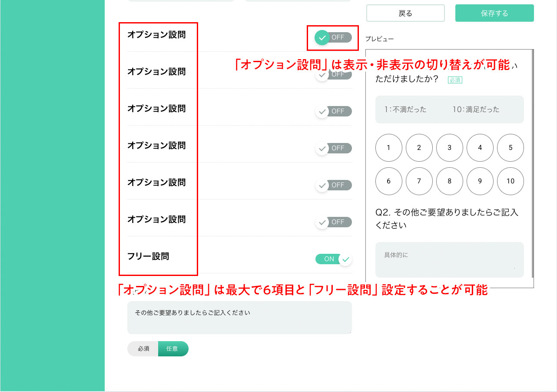The width and height of the screenshot is (557, 392).
Task: Click the 保存する save button
Action: pos(494,13)
